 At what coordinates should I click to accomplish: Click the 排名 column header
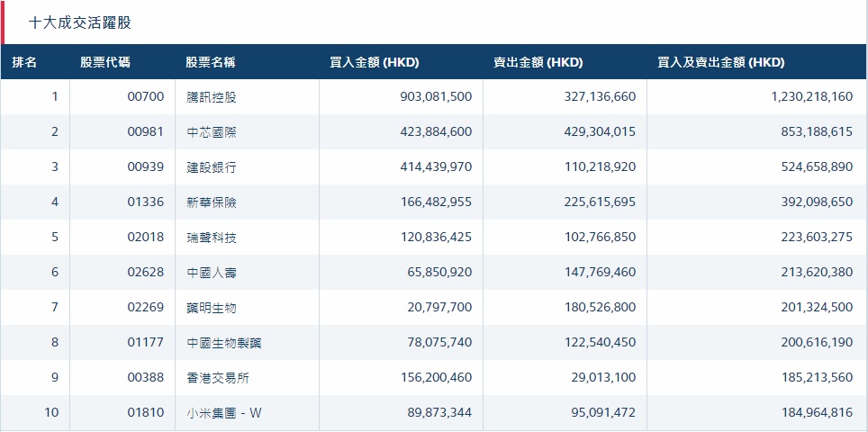pyautogui.click(x=25, y=63)
